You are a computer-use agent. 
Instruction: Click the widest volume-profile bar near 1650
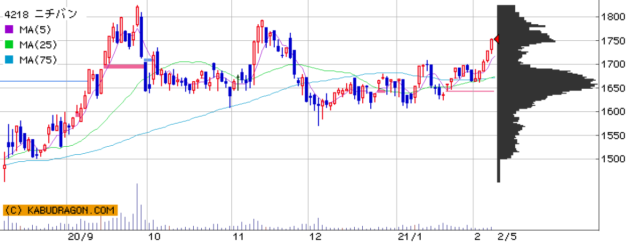click(x=547, y=84)
